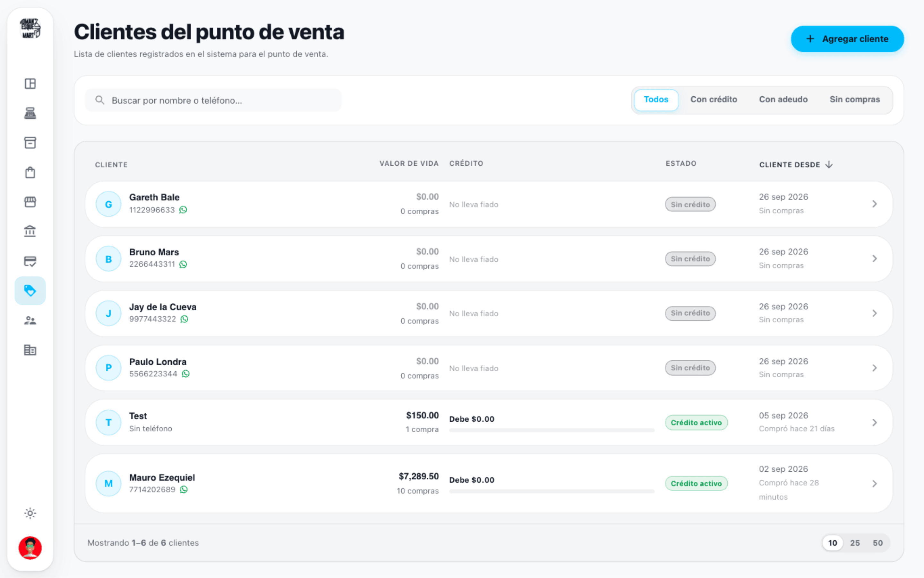The height and width of the screenshot is (578, 924).
Task: Open the bank building icon in sidebar
Action: pos(30,231)
